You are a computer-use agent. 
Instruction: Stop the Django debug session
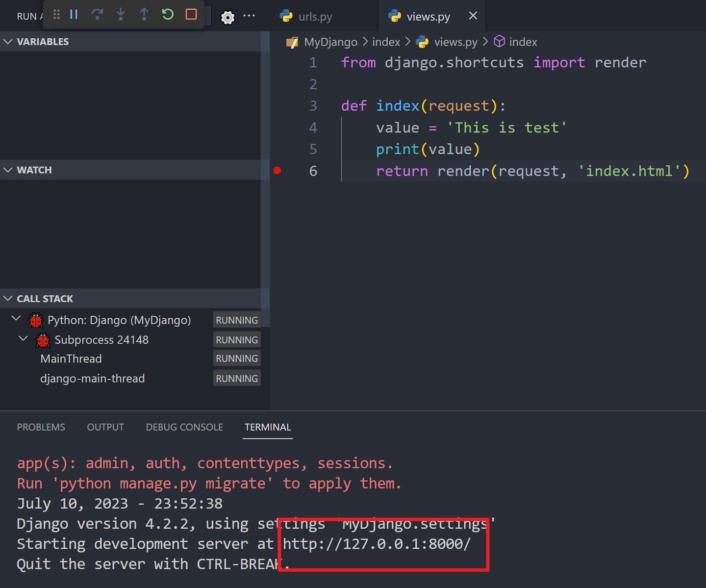(191, 15)
